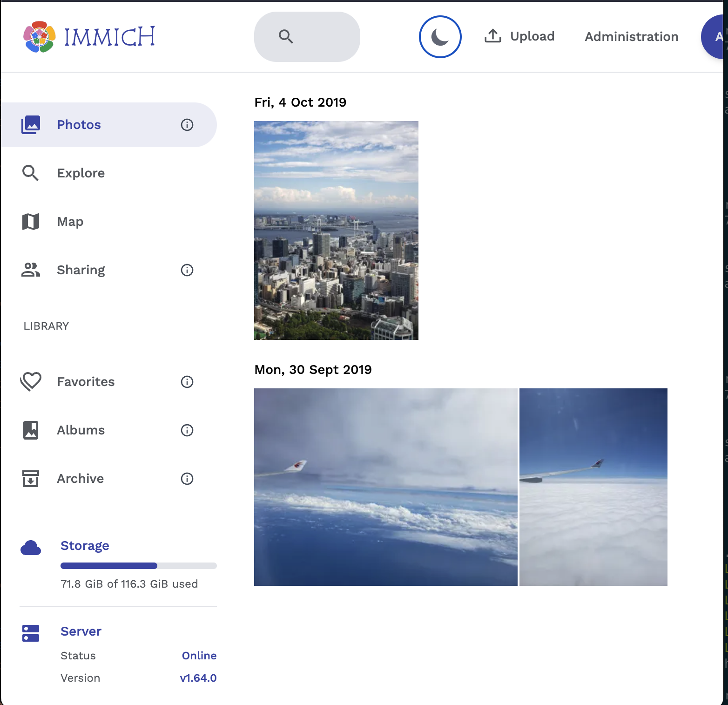This screenshot has height=705, width=728.
Task: Click the magnifier icon in search bar
Action: 286,36
